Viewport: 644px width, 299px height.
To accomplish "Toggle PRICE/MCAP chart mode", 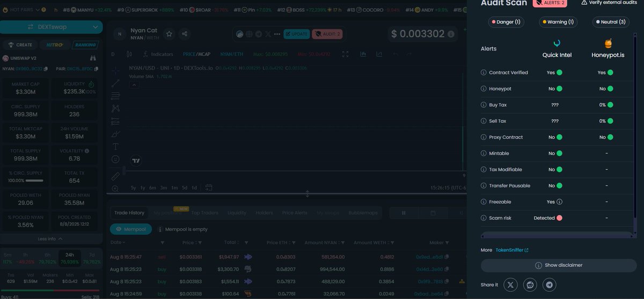I will pos(196,54).
